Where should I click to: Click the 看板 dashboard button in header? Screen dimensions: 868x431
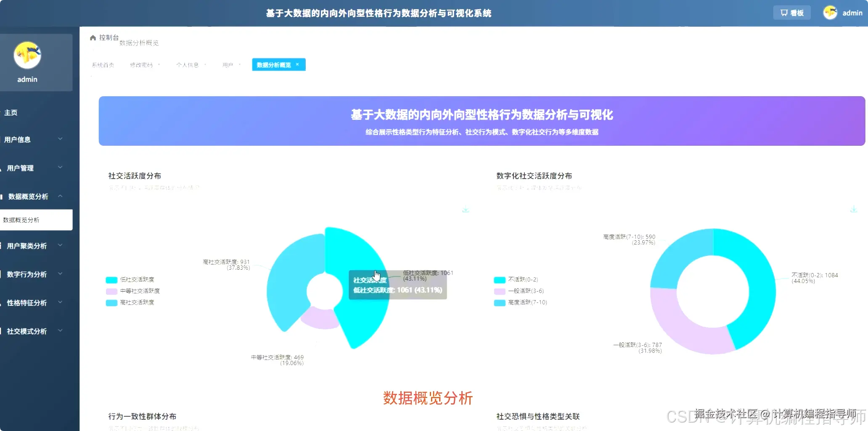(x=792, y=13)
